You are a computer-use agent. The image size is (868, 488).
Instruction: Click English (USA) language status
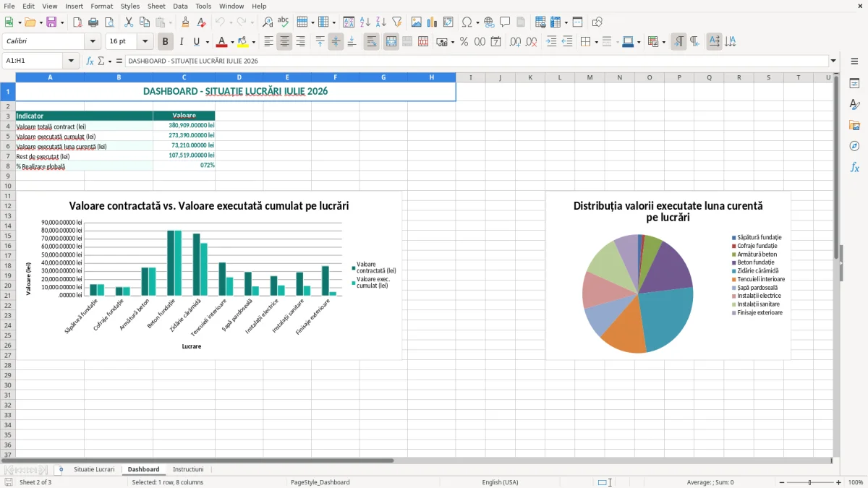click(x=501, y=482)
